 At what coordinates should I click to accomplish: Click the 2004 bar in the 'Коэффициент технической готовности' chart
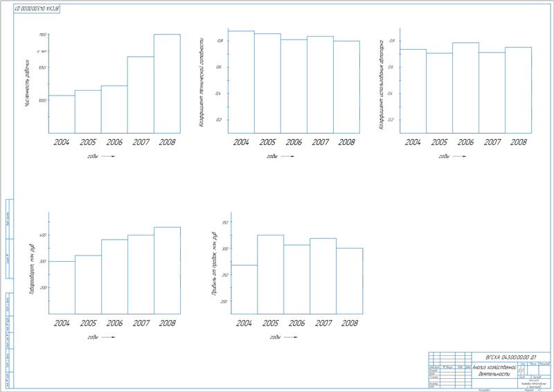point(241,82)
